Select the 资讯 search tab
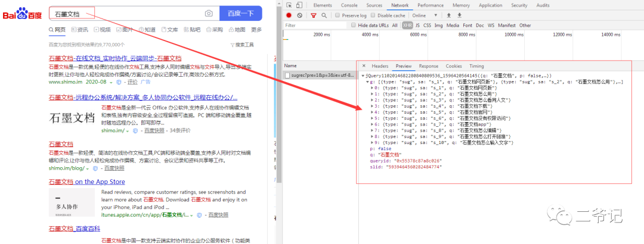This screenshot has width=644, height=244. tap(80, 30)
